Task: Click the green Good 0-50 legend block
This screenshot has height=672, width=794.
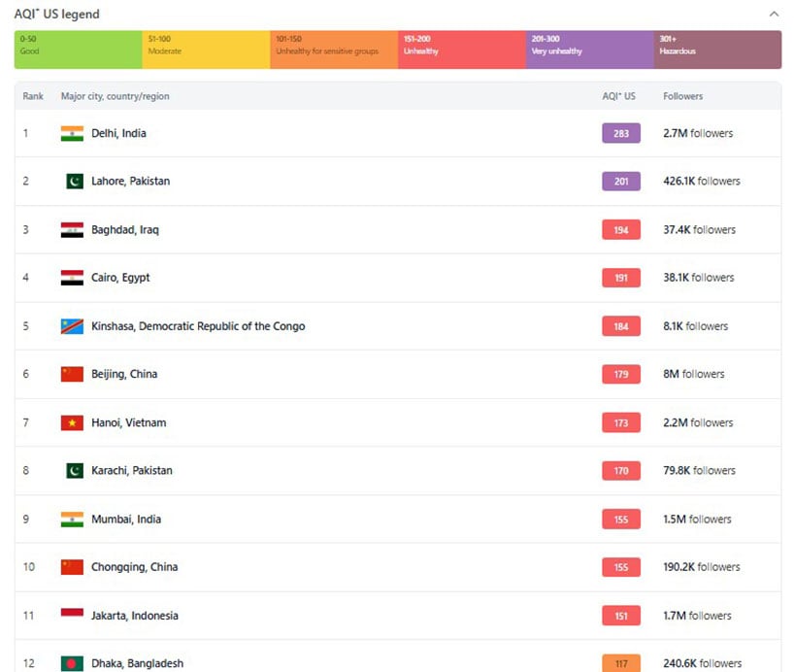Action: click(78, 50)
